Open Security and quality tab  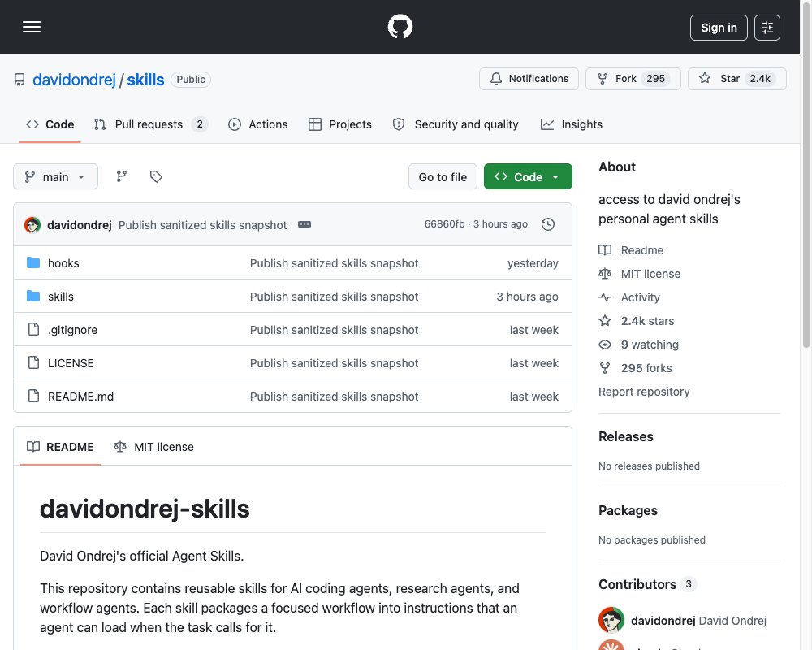456,124
